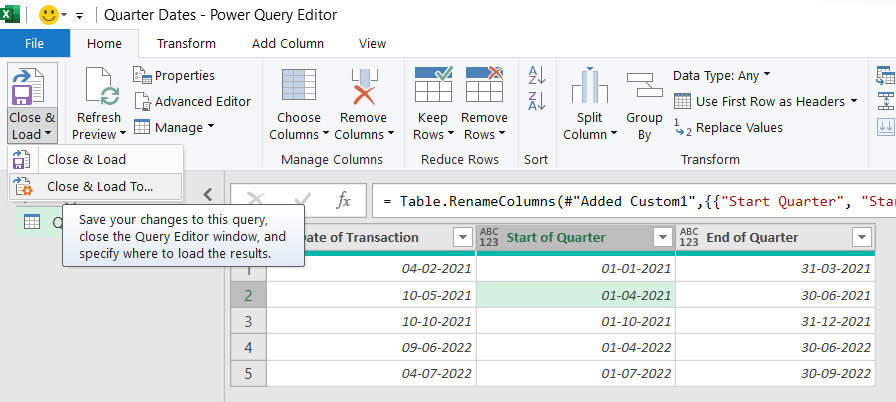Expand the Manage dropdown
The image size is (896, 402).
(x=211, y=127)
